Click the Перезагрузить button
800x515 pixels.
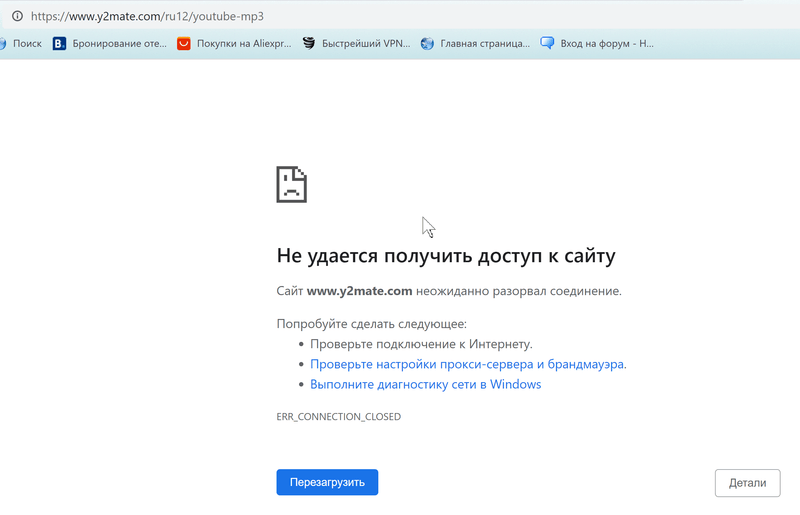(327, 482)
